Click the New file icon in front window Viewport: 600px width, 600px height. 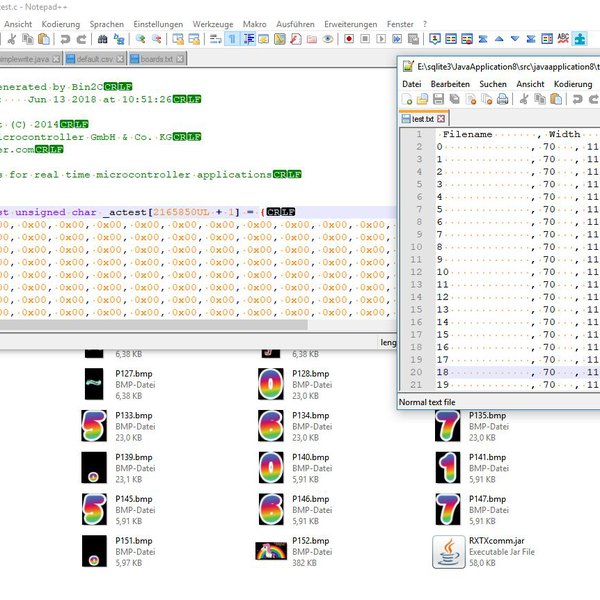pos(408,99)
